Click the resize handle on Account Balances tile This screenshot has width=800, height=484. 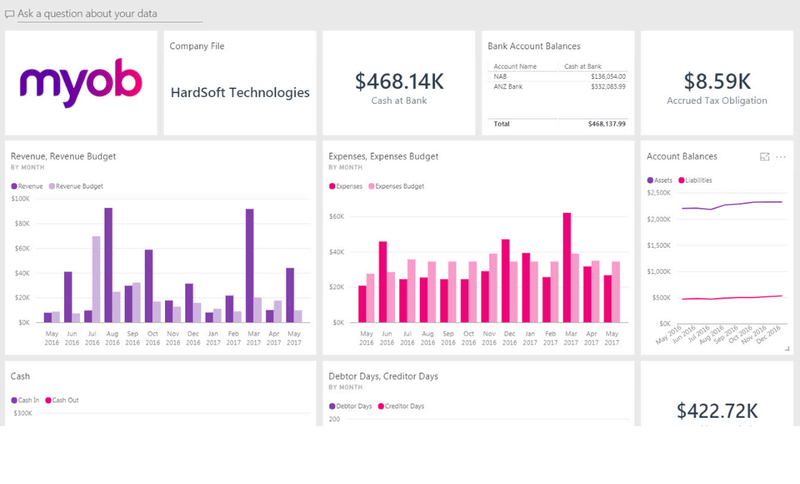tap(786, 348)
